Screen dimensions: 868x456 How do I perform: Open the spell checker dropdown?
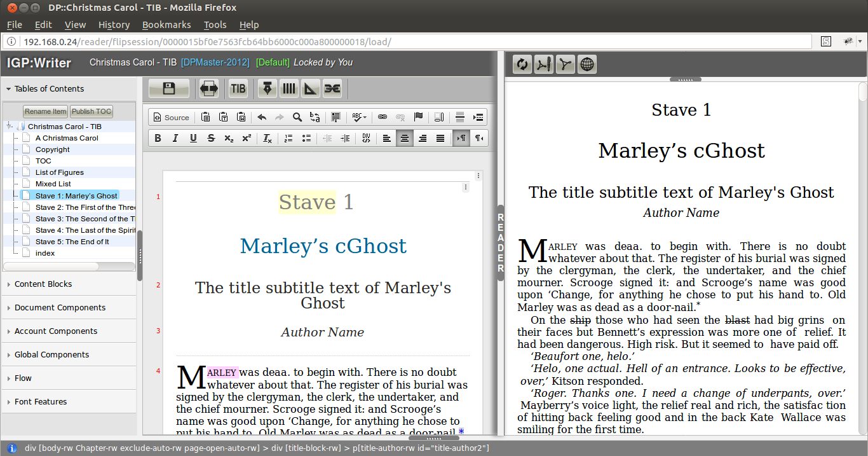pyautogui.click(x=359, y=117)
